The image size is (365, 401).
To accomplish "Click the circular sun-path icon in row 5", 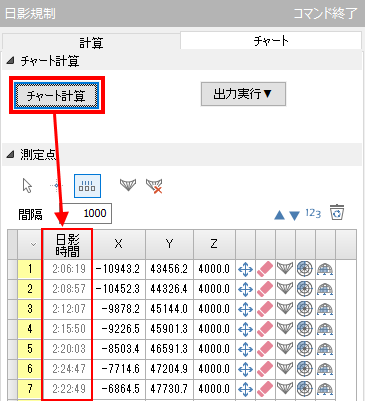I will point(305,349).
